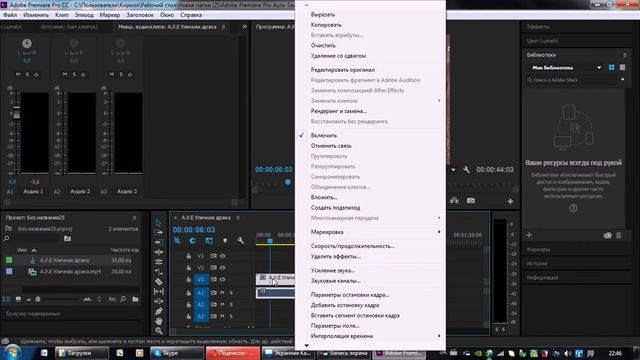Open timeline sequence panel menu
The width and height of the screenshot is (640, 360).
point(238,218)
